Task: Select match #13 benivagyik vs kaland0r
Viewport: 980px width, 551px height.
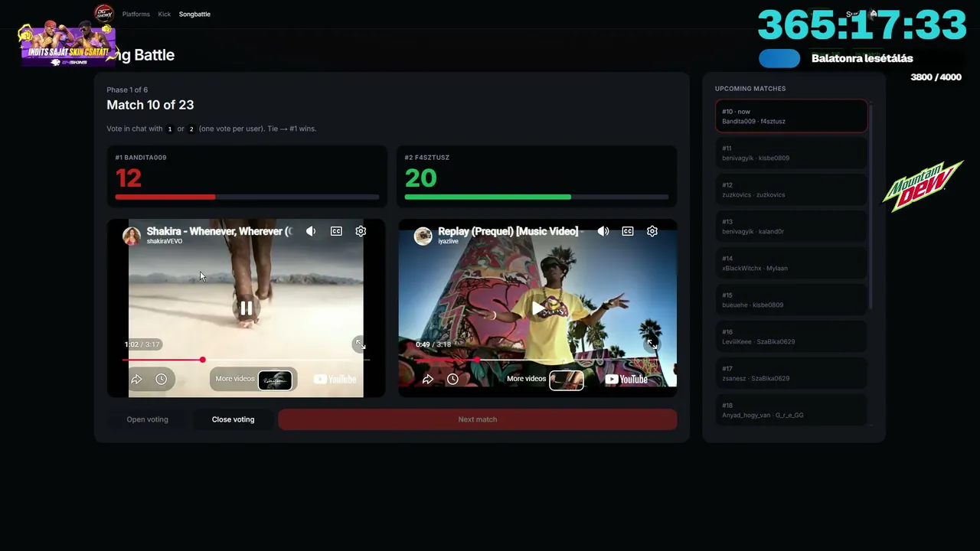Action: click(x=792, y=227)
